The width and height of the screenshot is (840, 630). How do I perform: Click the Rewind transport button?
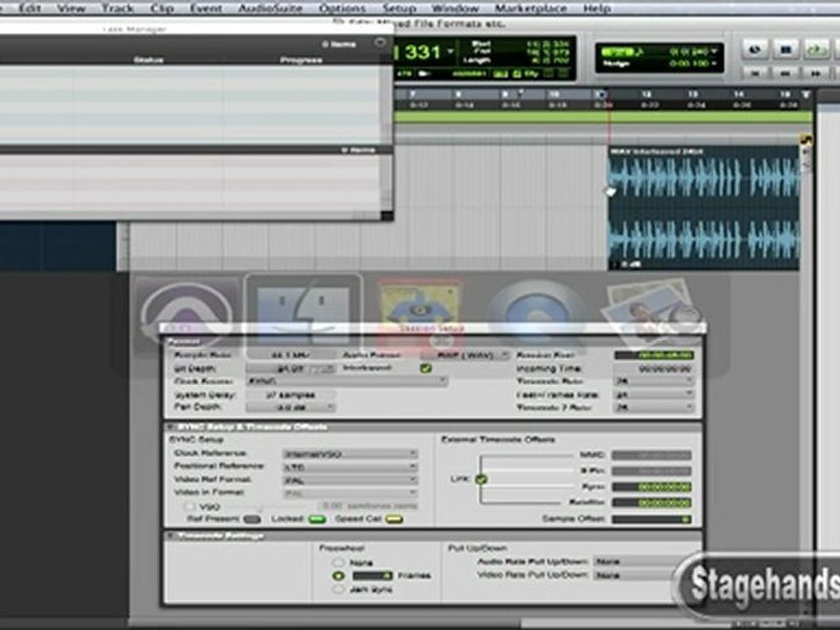click(786, 73)
